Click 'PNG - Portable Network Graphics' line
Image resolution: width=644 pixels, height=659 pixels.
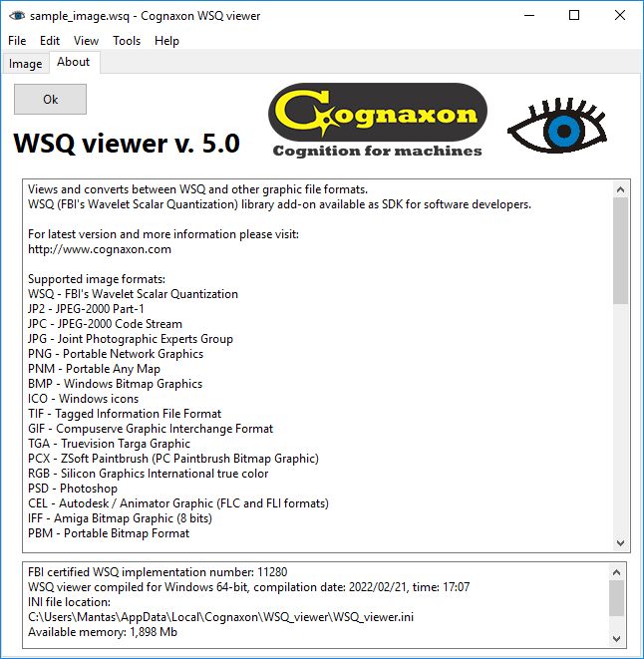click(x=116, y=354)
